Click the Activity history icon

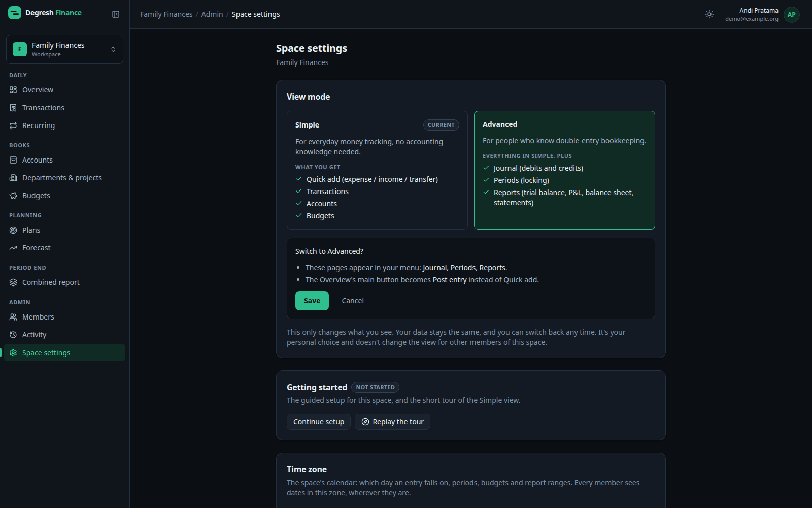tap(13, 335)
